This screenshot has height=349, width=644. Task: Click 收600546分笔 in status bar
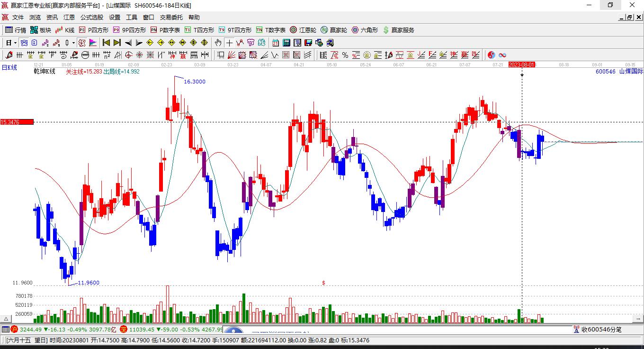coord(598,329)
